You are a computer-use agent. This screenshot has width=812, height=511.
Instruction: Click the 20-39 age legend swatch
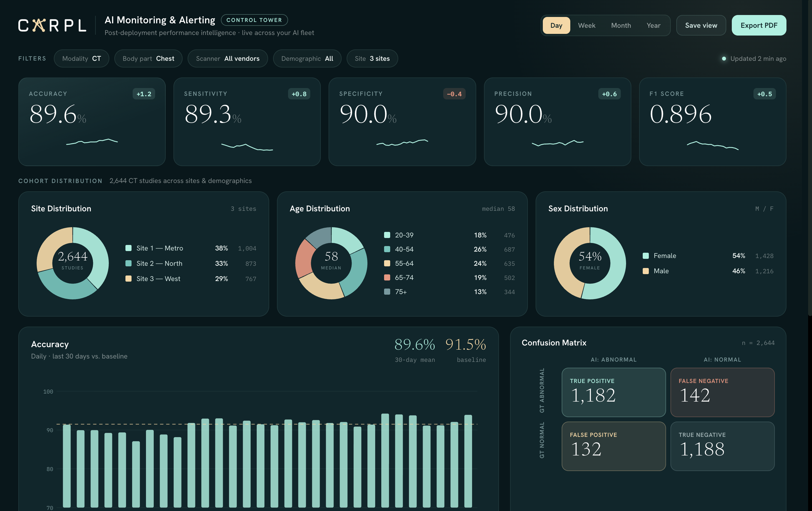pos(387,235)
